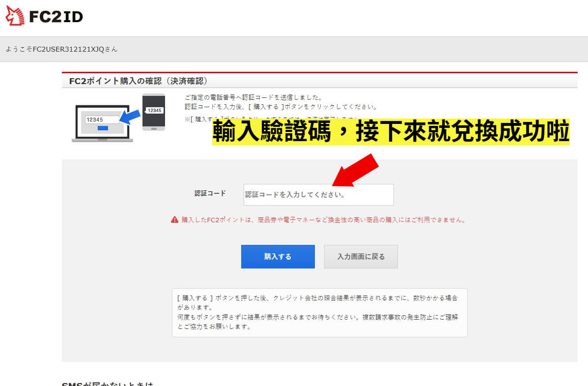Select the 認証コード input field
This screenshot has width=588, height=386.
[x=318, y=195]
